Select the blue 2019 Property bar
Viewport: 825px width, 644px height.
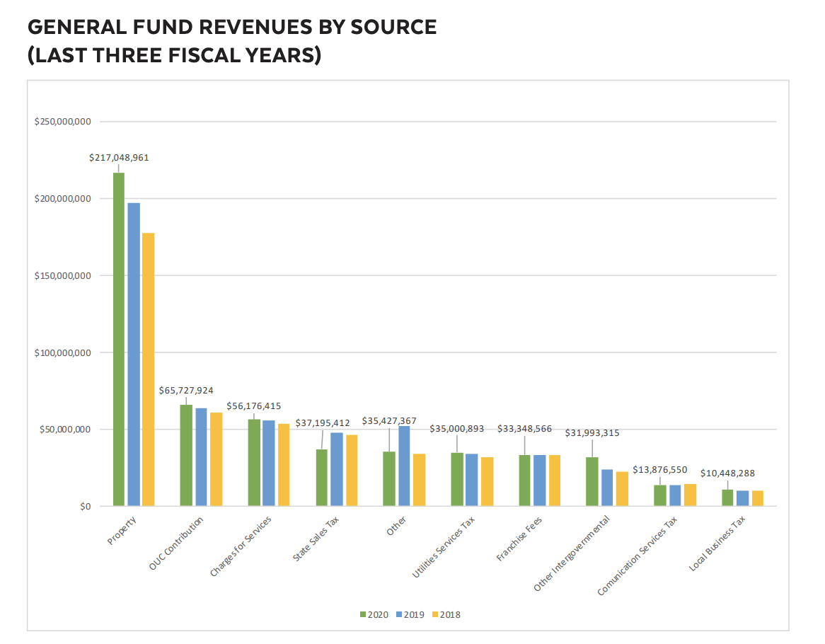point(134,354)
